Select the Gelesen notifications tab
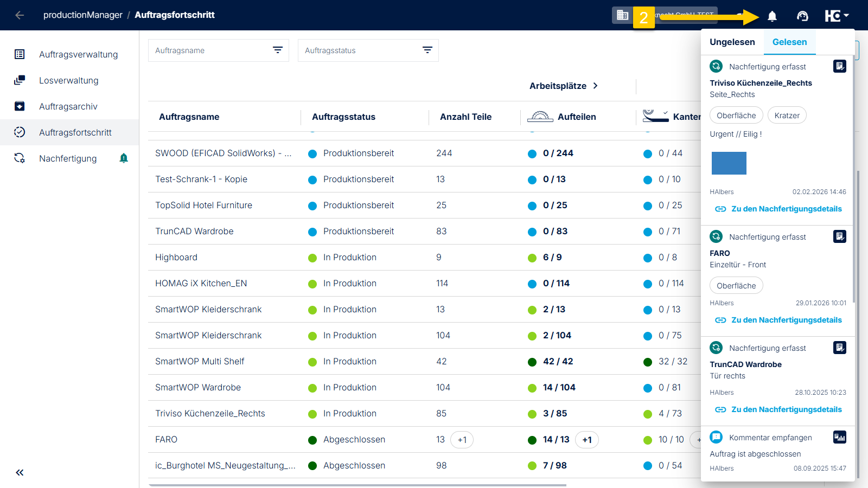 789,42
